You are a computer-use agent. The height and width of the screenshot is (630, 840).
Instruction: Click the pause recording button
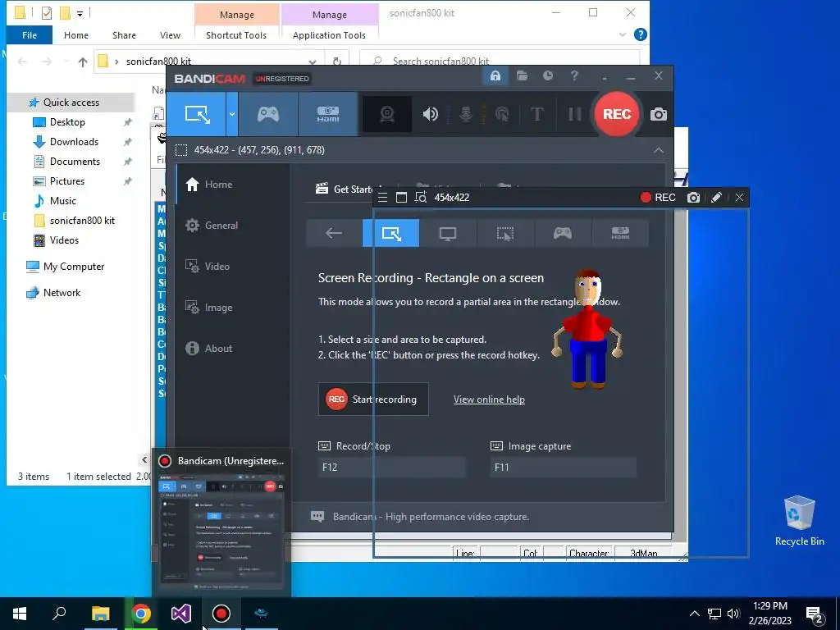(x=574, y=114)
